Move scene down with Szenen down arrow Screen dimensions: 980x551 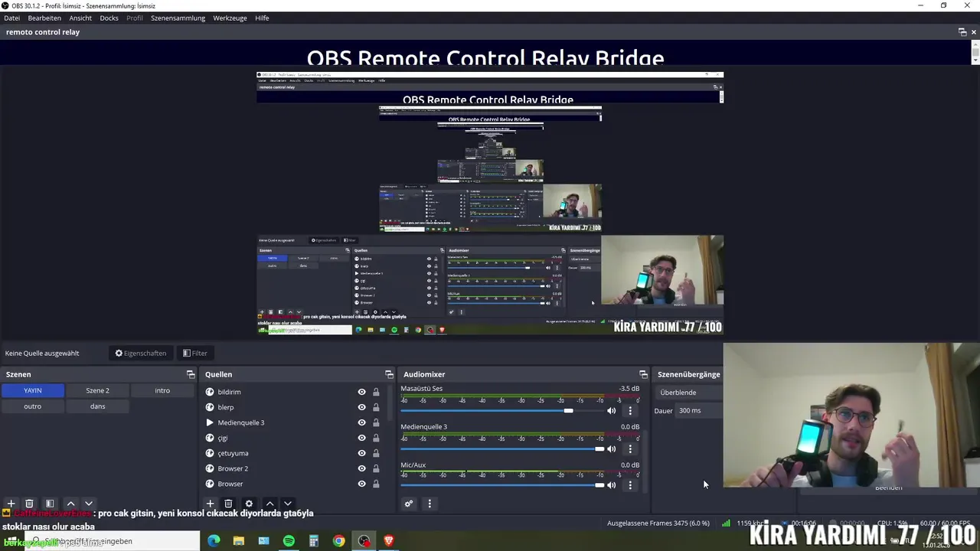coord(89,504)
